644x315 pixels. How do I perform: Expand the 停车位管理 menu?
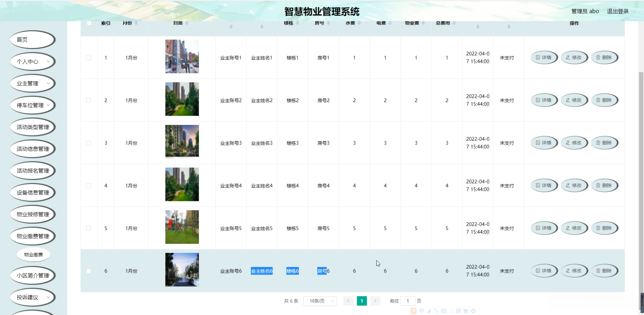click(x=33, y=105)
